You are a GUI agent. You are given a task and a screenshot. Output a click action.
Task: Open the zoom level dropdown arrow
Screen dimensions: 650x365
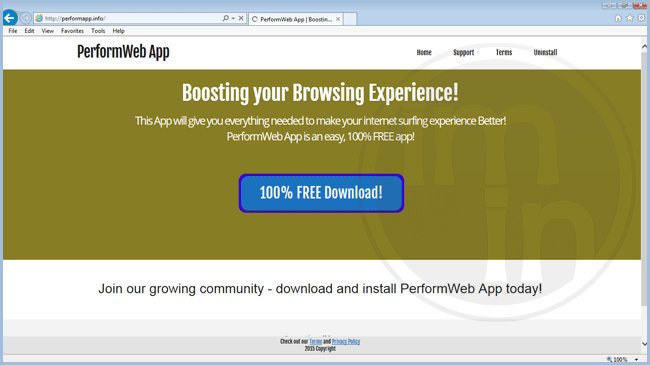(636, 360)
